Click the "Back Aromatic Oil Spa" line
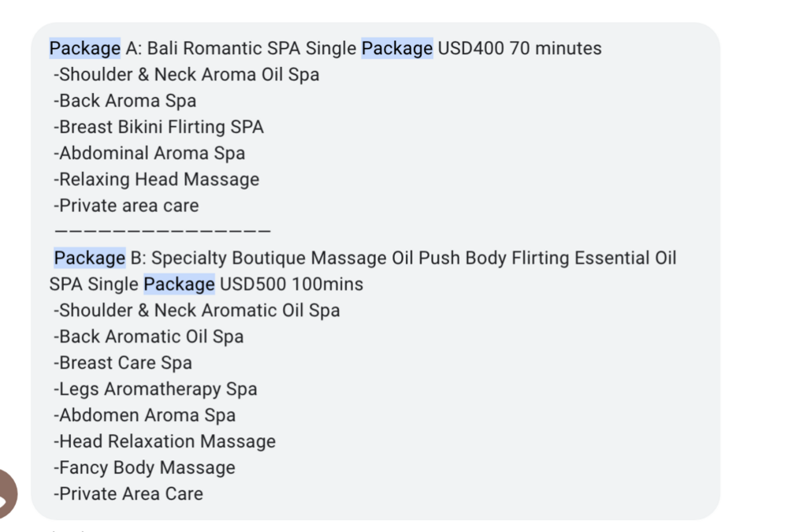 point(149,337)
